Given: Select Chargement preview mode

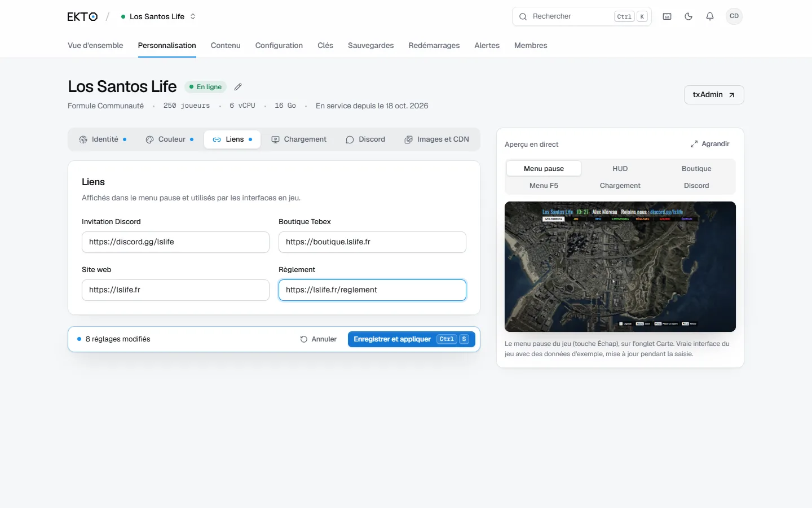Looking at the screenshot, I should [620, 186].
